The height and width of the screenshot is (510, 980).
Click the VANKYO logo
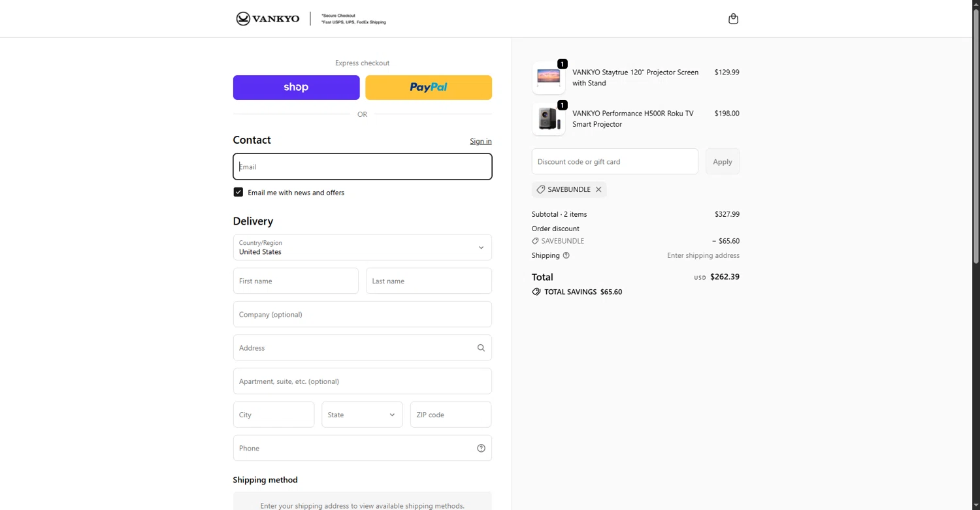click(x=268, y=18)
